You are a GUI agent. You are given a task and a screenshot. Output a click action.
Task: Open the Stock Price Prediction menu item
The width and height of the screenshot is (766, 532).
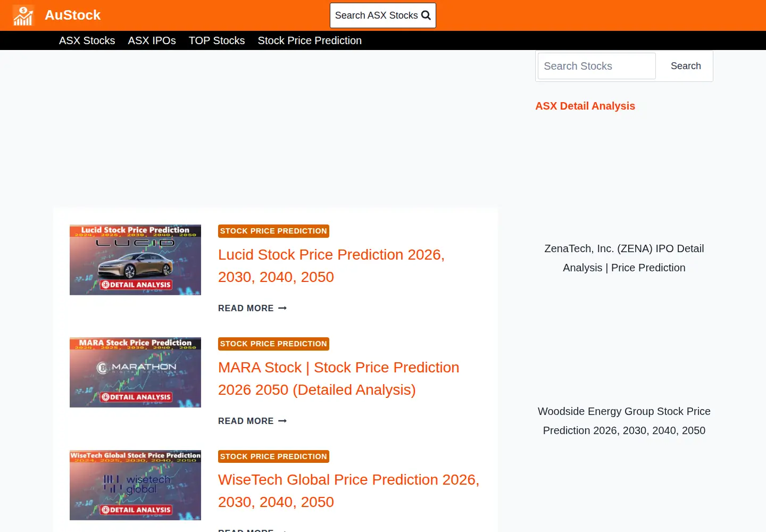click(x=310, y=40)
